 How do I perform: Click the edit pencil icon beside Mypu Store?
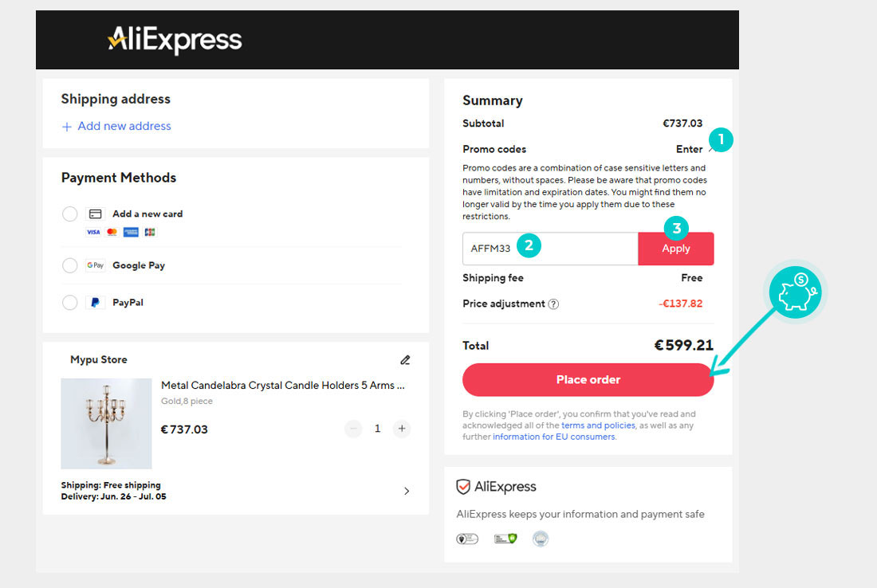[405, 360]
